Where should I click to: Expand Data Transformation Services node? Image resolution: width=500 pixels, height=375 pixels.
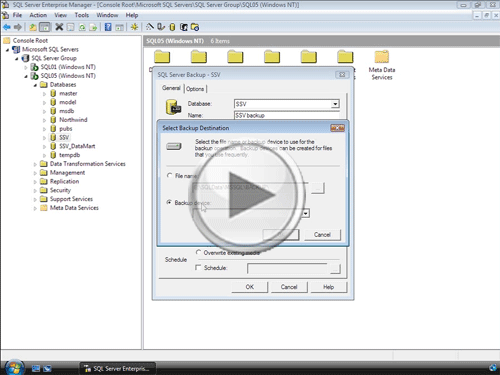35,164
